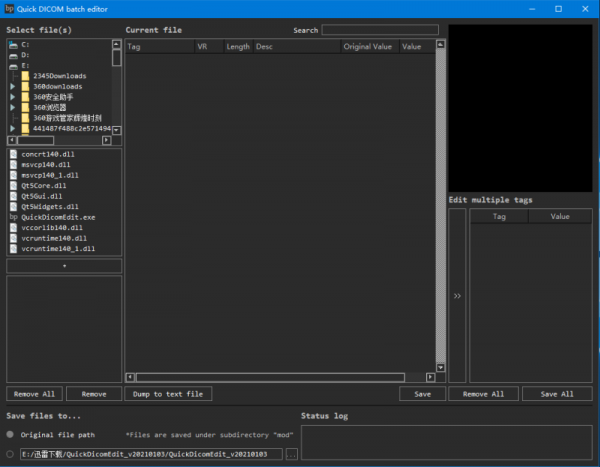Click the folder tree horizontal scrollbar thumb
The width and height of the screenshot is (600, 467).
(x=36, y=140)
